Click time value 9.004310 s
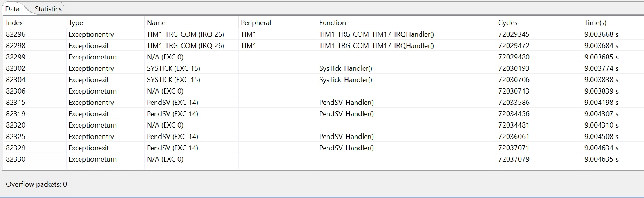644x198 pixels. pos(601,125)
